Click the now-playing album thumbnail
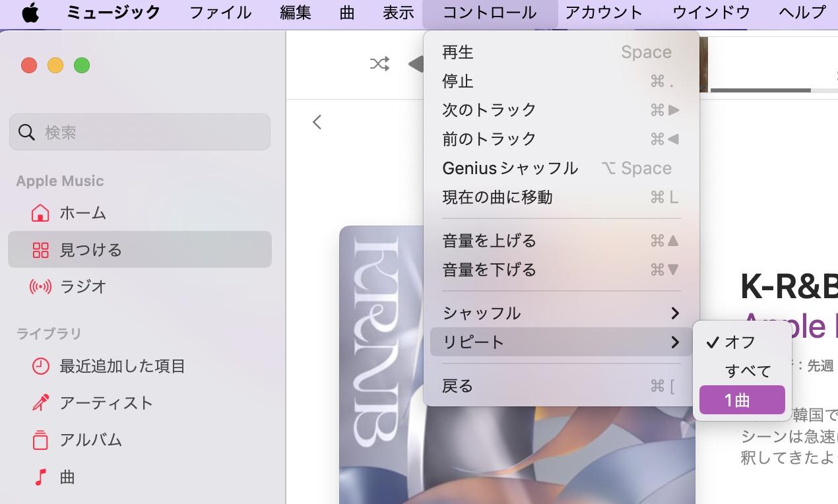 [703, 64]
